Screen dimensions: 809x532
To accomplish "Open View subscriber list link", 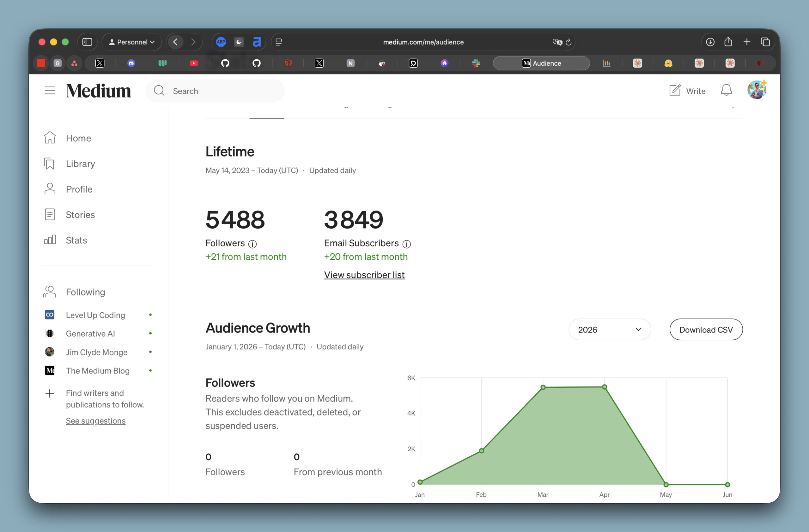I will click(364, 275).
